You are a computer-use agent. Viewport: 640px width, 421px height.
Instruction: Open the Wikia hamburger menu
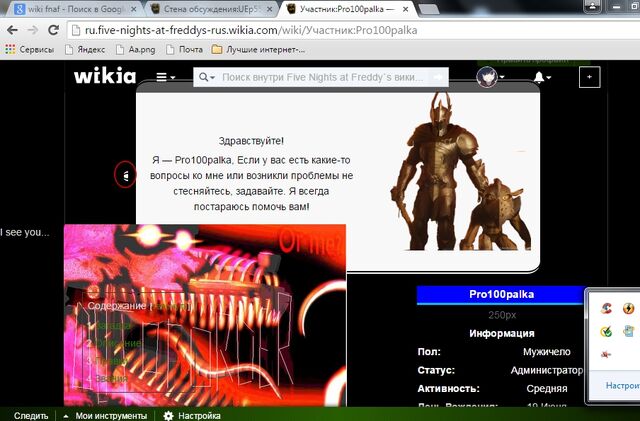165,77
